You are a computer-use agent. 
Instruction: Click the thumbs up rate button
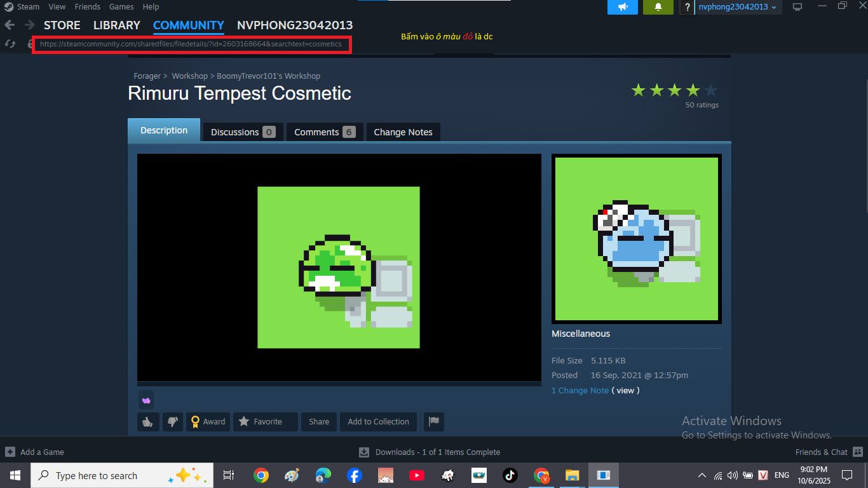(x=148, y=421)
